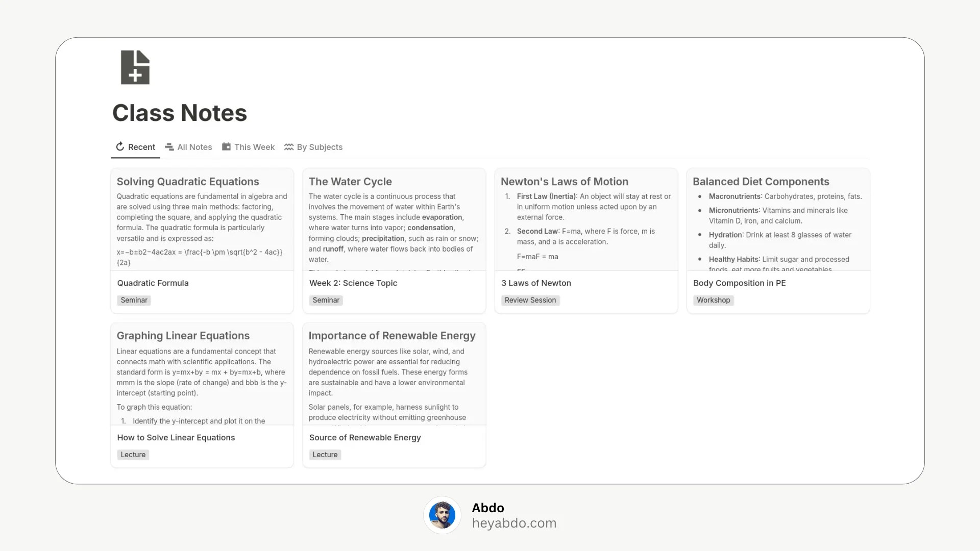This screenshot has width=980, height=551.
Task: Open Newton's Laws of Motion card
Action: coord(586,241)
